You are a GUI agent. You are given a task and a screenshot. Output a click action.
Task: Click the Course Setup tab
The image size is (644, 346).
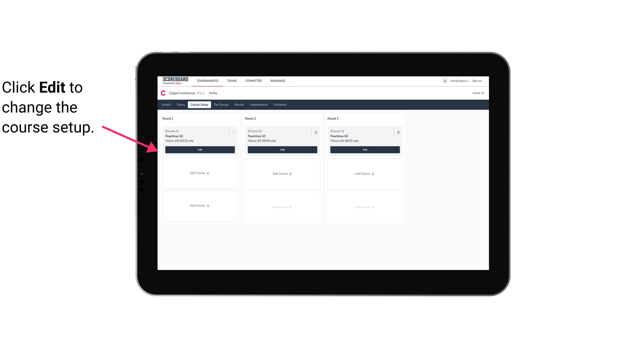(x=199, y=104)
